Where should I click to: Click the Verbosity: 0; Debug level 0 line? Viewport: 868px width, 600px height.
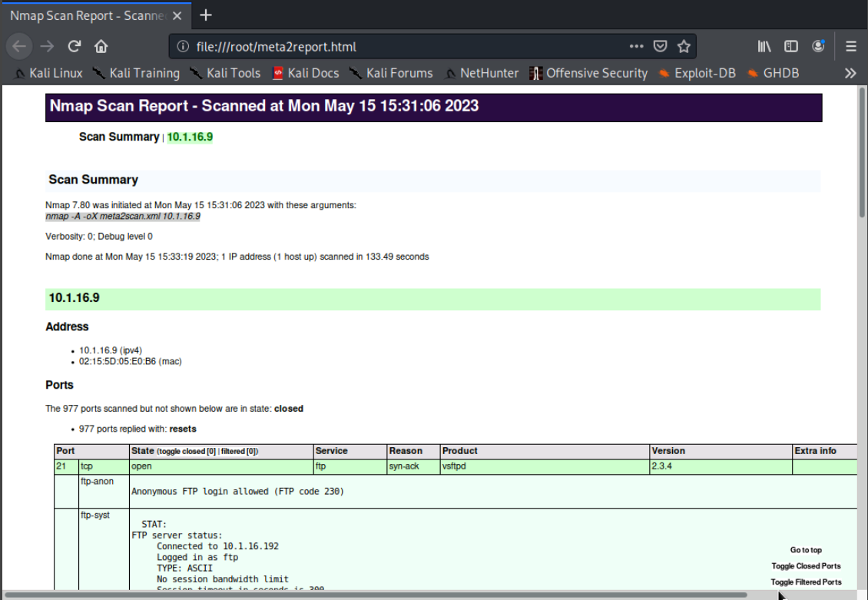[99, 237]
